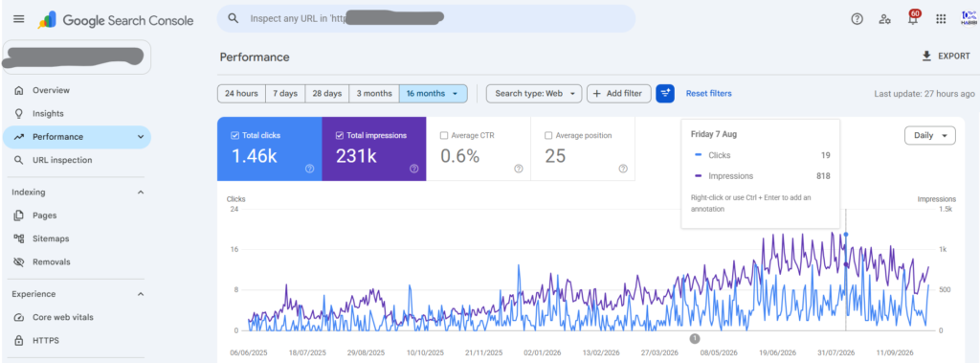This screenshot has height=363, width=980.
Task: Click the Sitemaps icon
Action: (x=19, y=238)
